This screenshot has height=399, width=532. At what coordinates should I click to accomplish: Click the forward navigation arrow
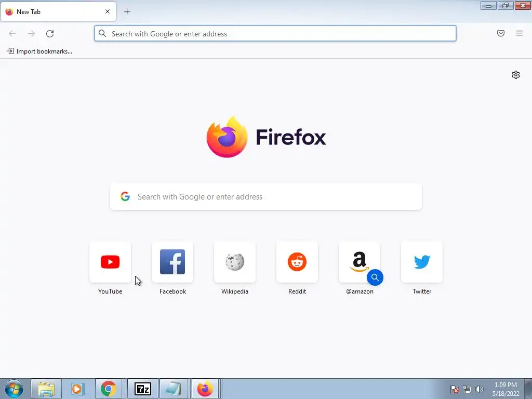pyautogui.click(x=31, y=34)
